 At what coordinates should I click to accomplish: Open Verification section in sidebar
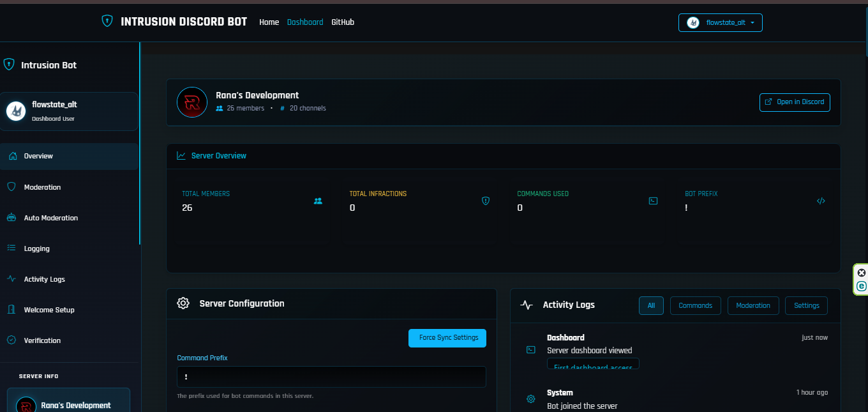coord(69,340)
